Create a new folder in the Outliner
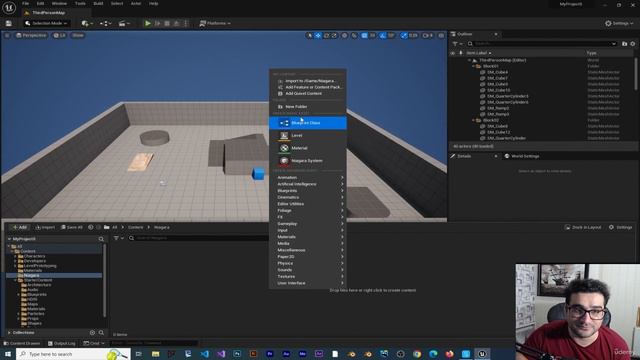This screenshot has width=640, height=360. [x=624, y=44]
